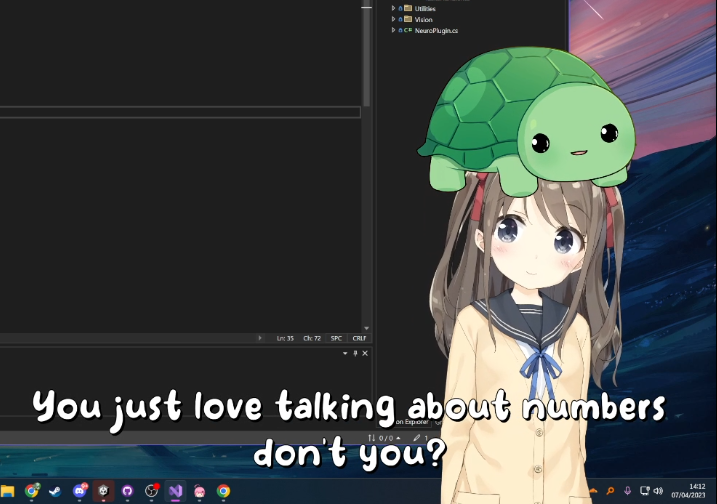Screen dimensions: 717x504
Task: Click horizontal scroll right arrow near Ln: 35
Action: [260, 338]
